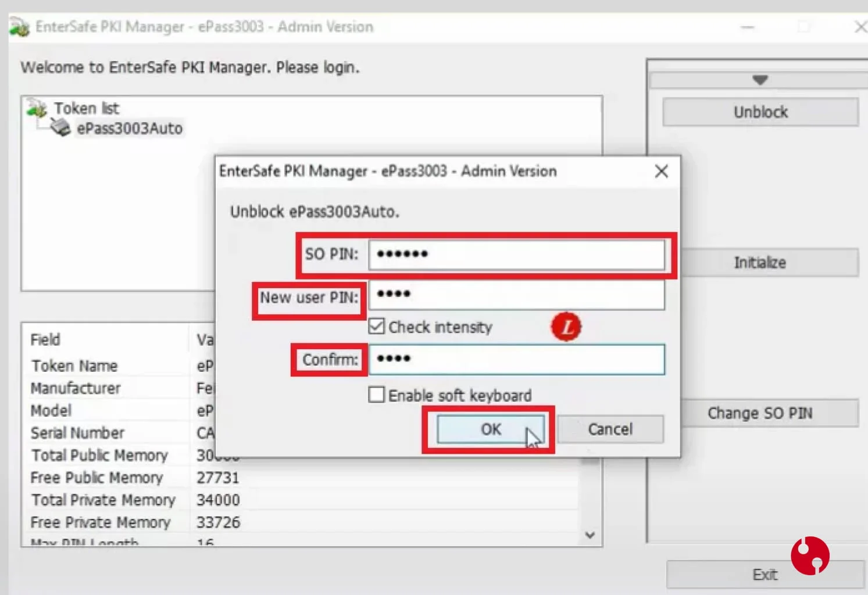Click the Exit button
The width and height of the screenshot is (868, 595).
point(765,575)
